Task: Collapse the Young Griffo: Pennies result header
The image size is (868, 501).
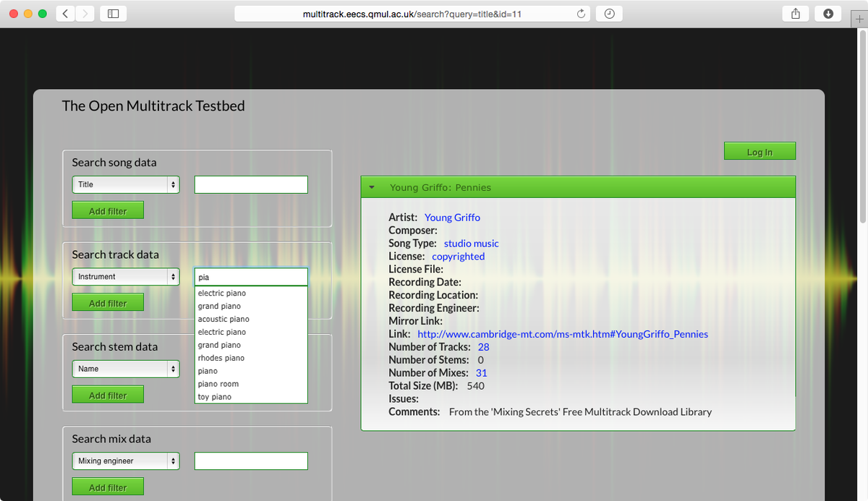Action: coord(578,187)
